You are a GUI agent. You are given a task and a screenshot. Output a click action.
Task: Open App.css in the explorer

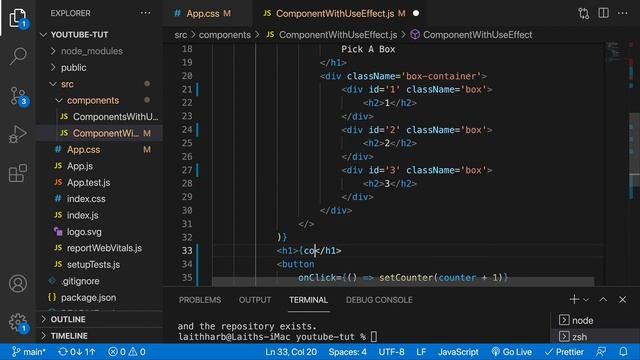coord(99,150)
